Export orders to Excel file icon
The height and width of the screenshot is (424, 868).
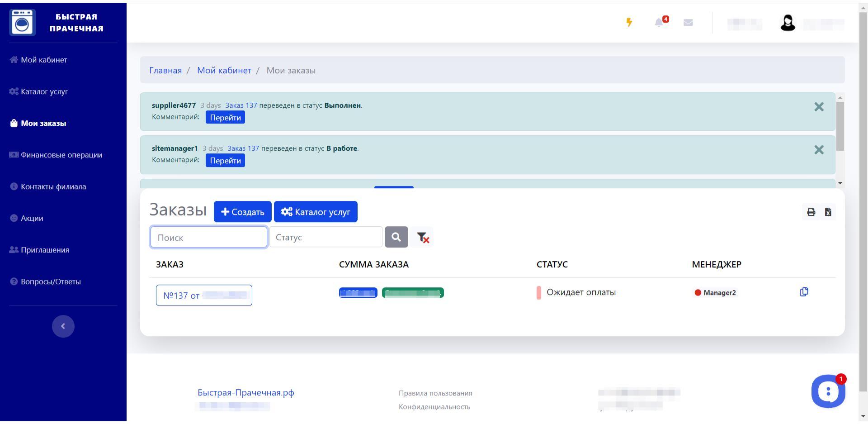[x=828, y=212]
